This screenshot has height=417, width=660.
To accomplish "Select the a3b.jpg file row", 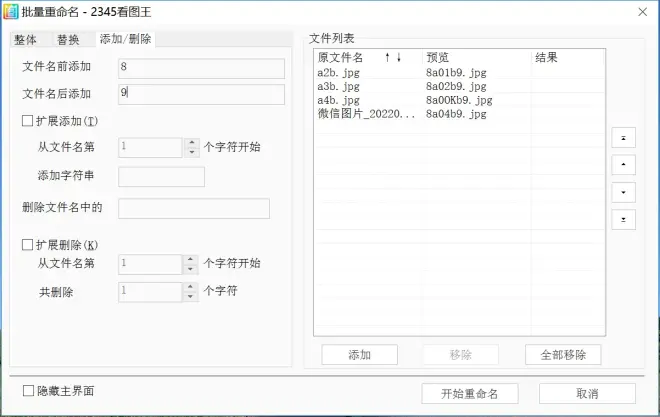I will click(338, 87).
